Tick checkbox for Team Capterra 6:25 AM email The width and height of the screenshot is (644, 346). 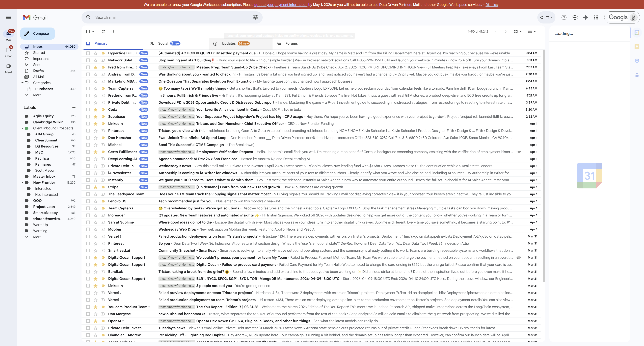point(88,88)
